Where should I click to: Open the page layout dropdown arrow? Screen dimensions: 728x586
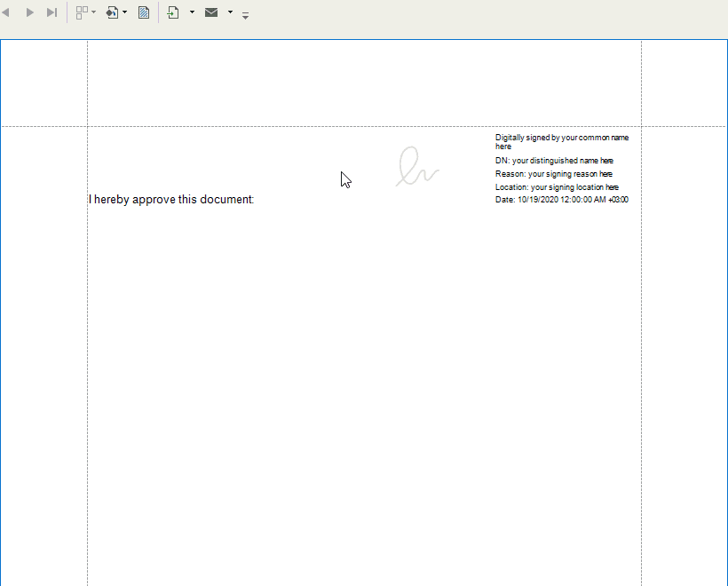pyautogui.click(x=92, y=12)
